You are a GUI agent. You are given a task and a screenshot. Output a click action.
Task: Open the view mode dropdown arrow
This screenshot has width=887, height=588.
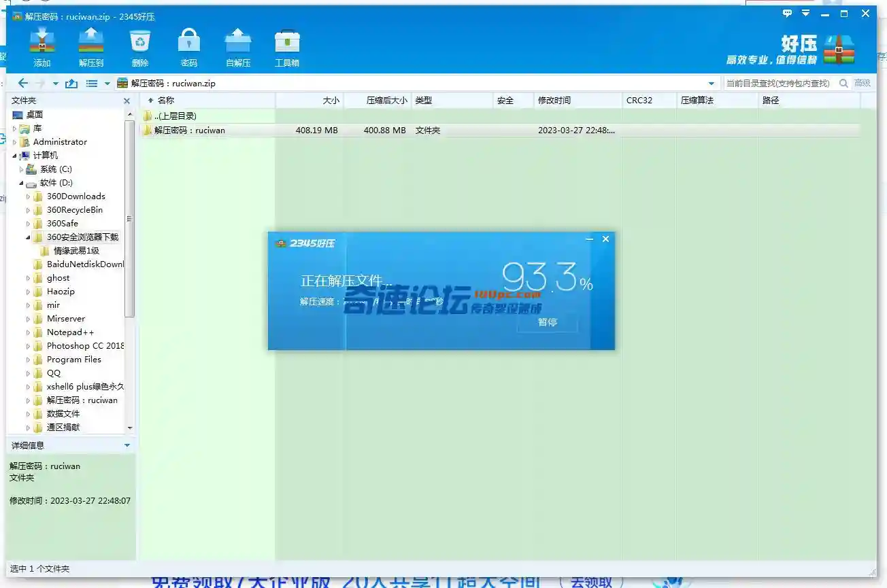point(107,84)
